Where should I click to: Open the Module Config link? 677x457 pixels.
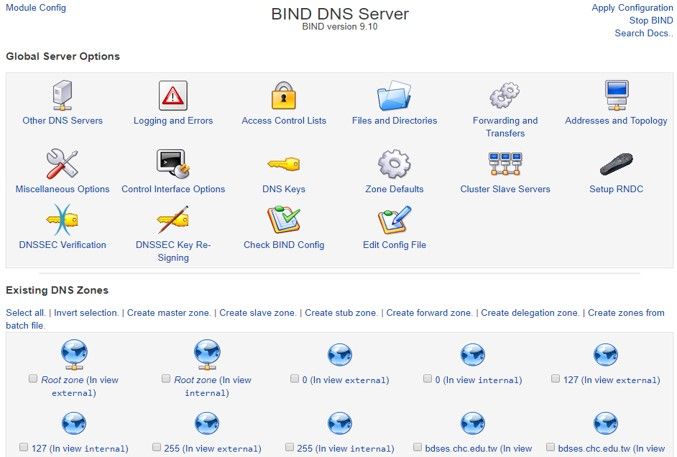36,8
